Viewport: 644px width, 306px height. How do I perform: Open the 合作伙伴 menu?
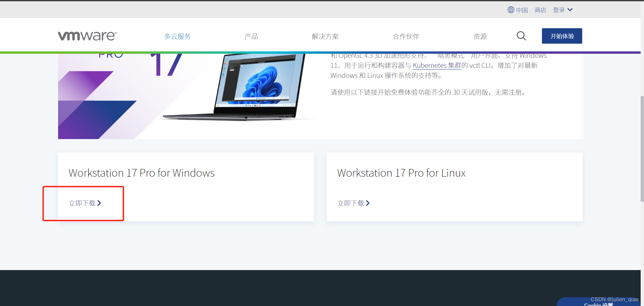click(406, 36)
